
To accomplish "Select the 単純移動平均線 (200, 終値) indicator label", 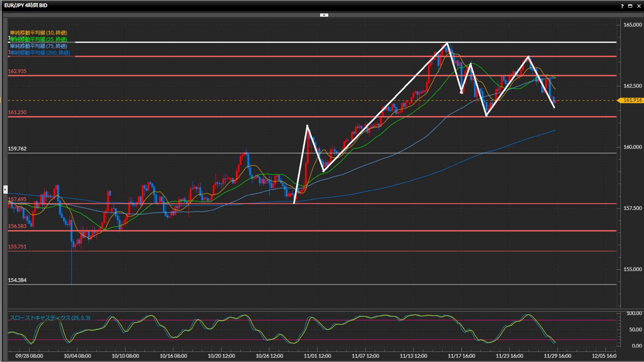I will point(40,53).
